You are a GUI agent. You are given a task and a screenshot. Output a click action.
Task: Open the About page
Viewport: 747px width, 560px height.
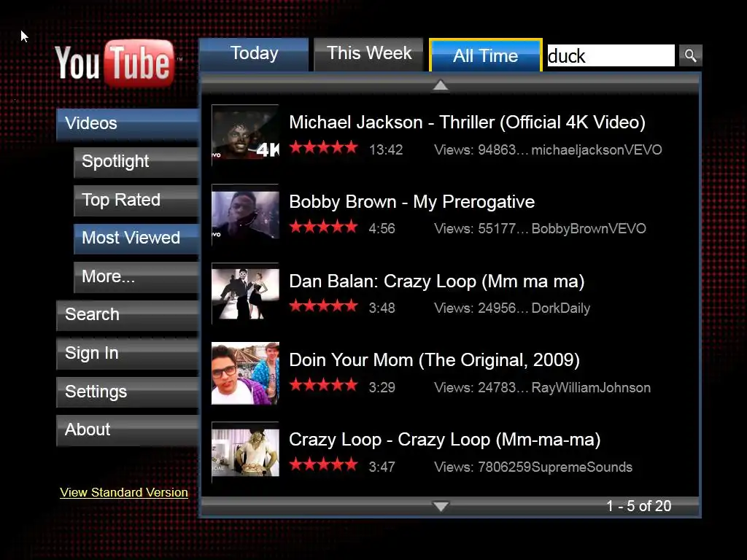tap(128, 430)
